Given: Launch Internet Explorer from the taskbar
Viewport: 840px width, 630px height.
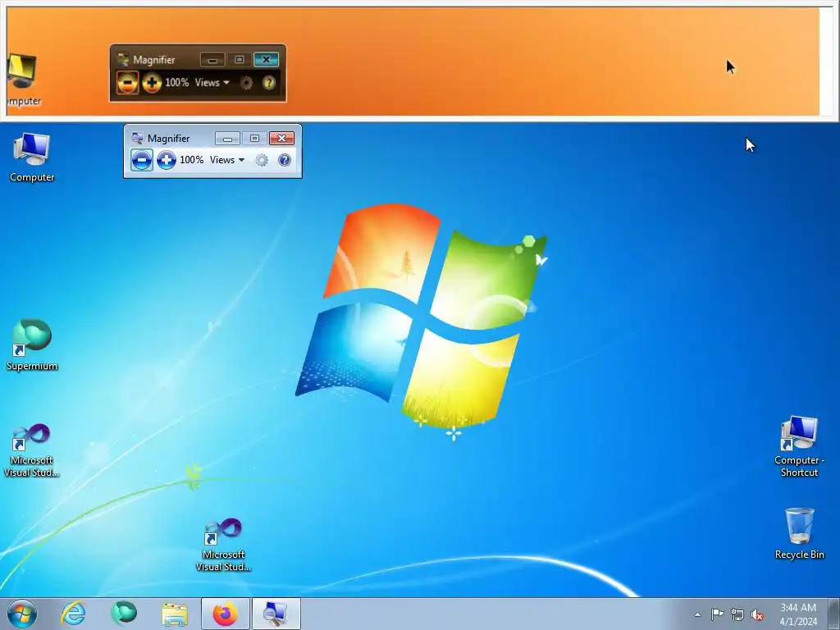Looking at the screenshot, I should coord(73,614).
